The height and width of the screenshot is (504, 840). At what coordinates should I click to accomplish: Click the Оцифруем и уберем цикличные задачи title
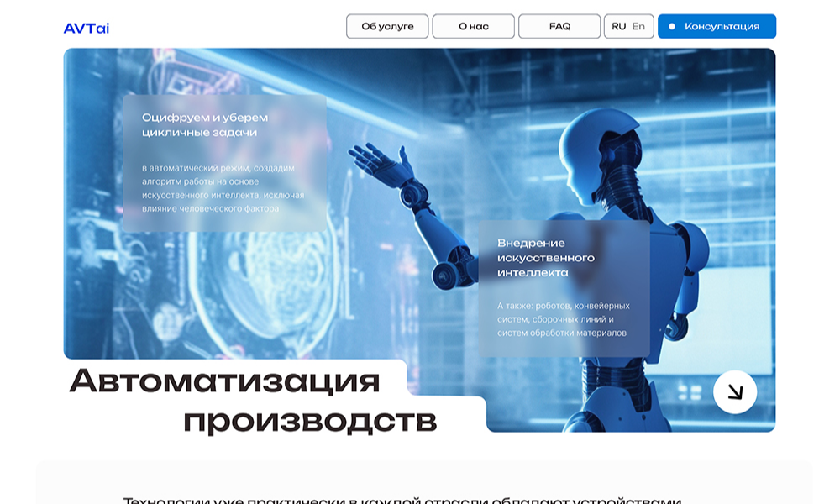205,124
